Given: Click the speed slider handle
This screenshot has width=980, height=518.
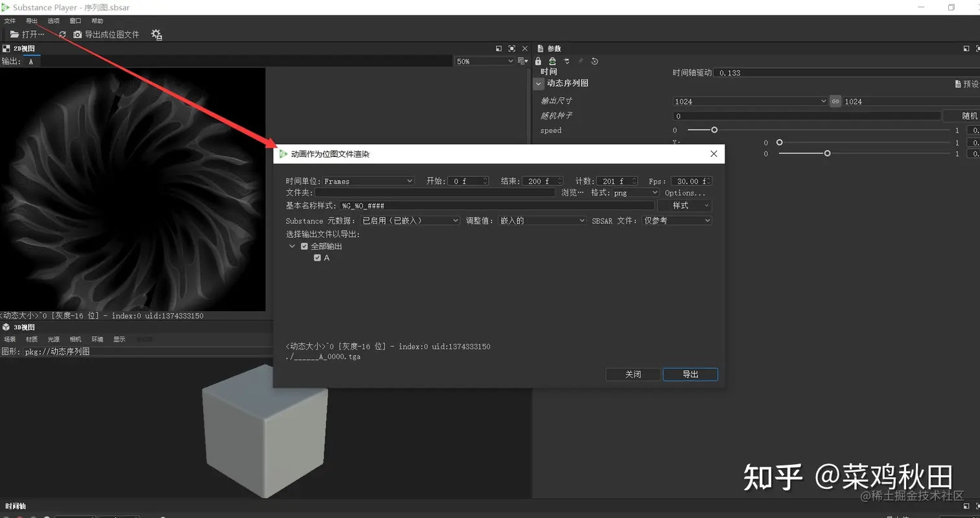Looking at the screenshot, I should tap(714, 130).
